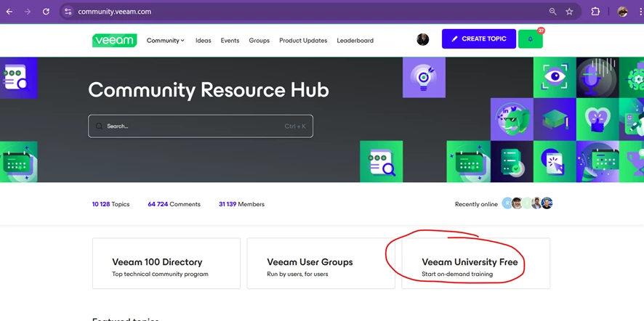Click the browser forward arrow
This screenshot has width=644, height=321.
pos(28,12)
